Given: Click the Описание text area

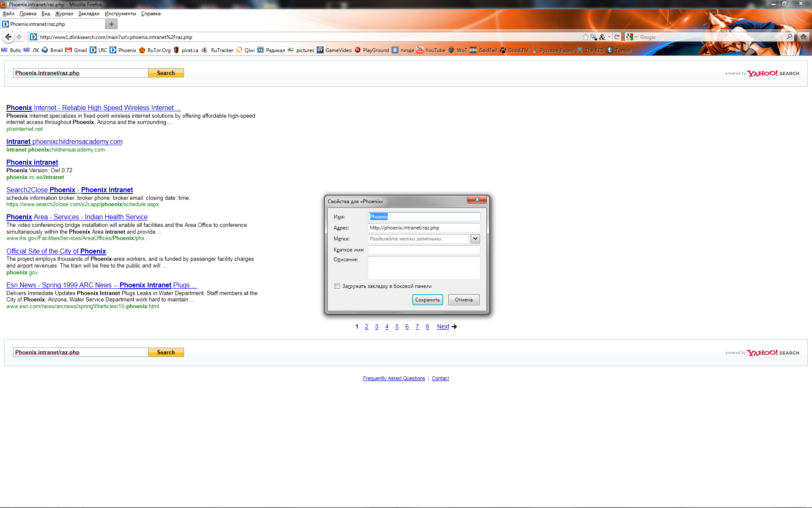Looking at the screenshot, I should (424, 268).
